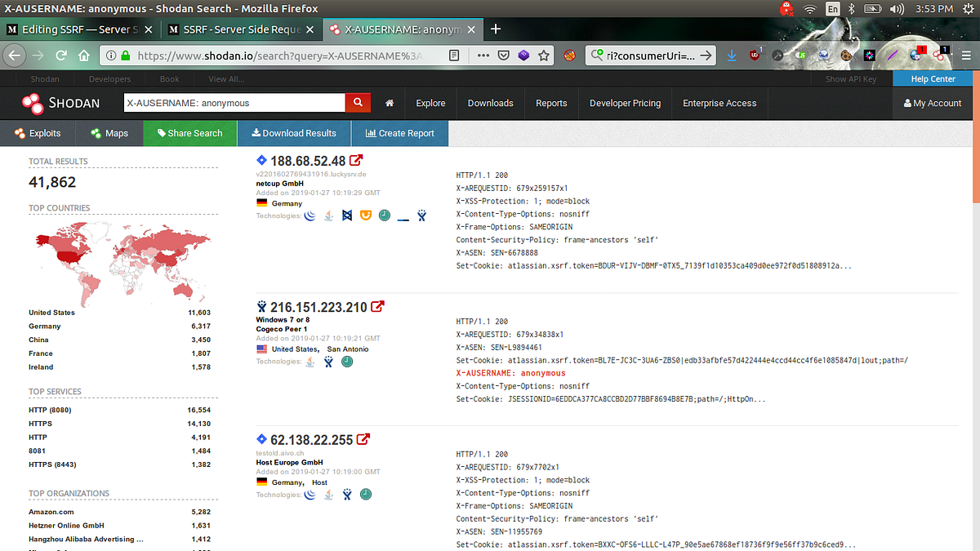This screenshot has width=980, height=551.
Task: Open the reader view icon in URL bar
Action: pyautogui.click(x=454, y=56)
